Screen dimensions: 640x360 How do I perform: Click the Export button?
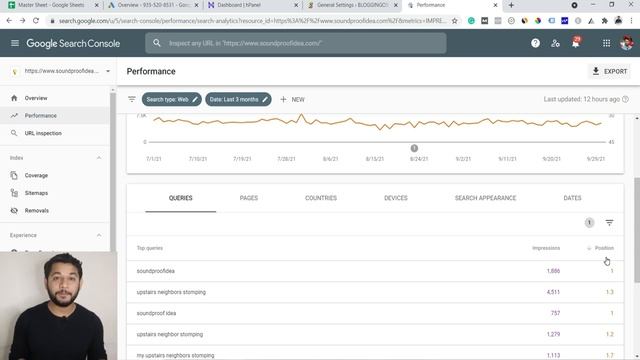(609, 71)
